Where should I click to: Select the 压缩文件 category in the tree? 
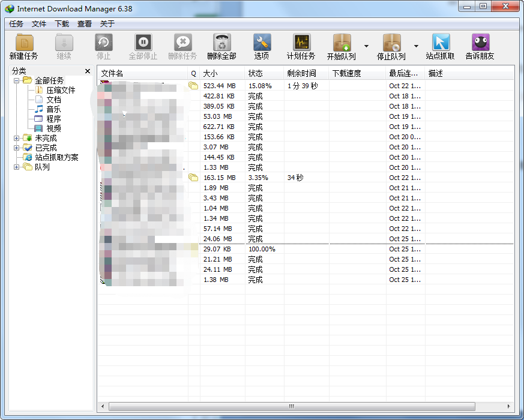(61, 90)
